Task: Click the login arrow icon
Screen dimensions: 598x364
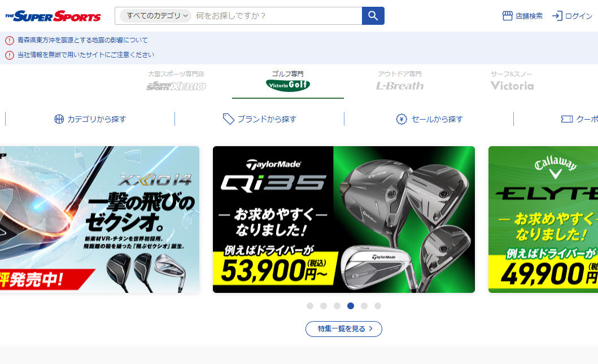Action: click(557, 16)
